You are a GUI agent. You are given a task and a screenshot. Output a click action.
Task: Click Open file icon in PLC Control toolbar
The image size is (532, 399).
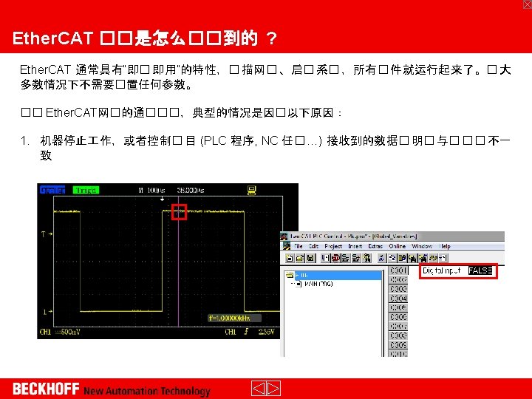click(300, 258)
